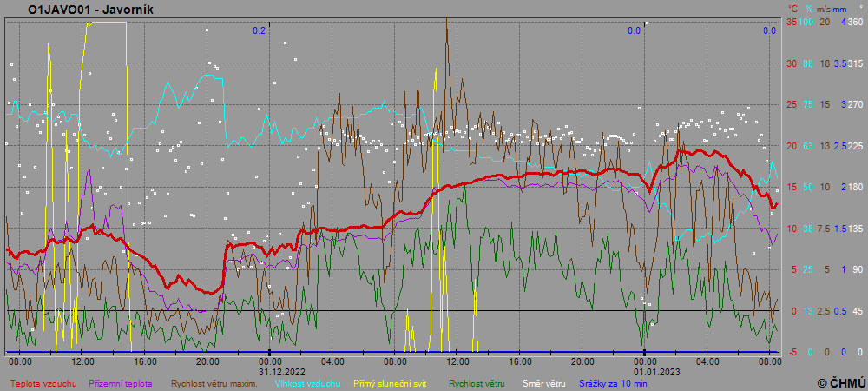Screen dimensions: 868x391
Task: Click the m/s unit header
Action: click(824, 8)
